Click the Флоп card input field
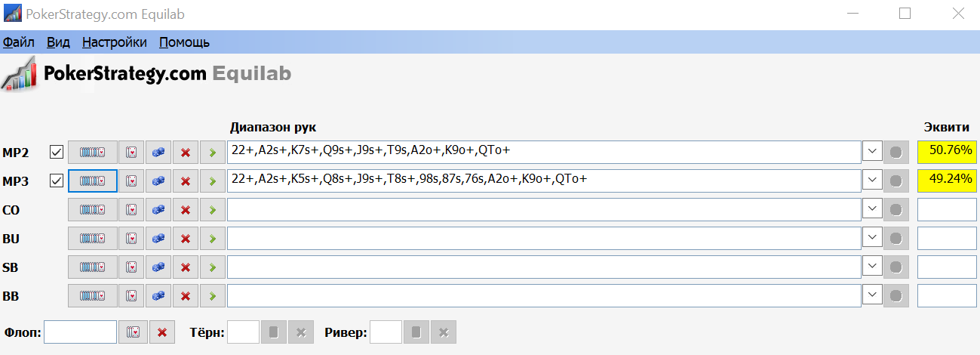Screen dimensions: 980x355 (81, 332)
